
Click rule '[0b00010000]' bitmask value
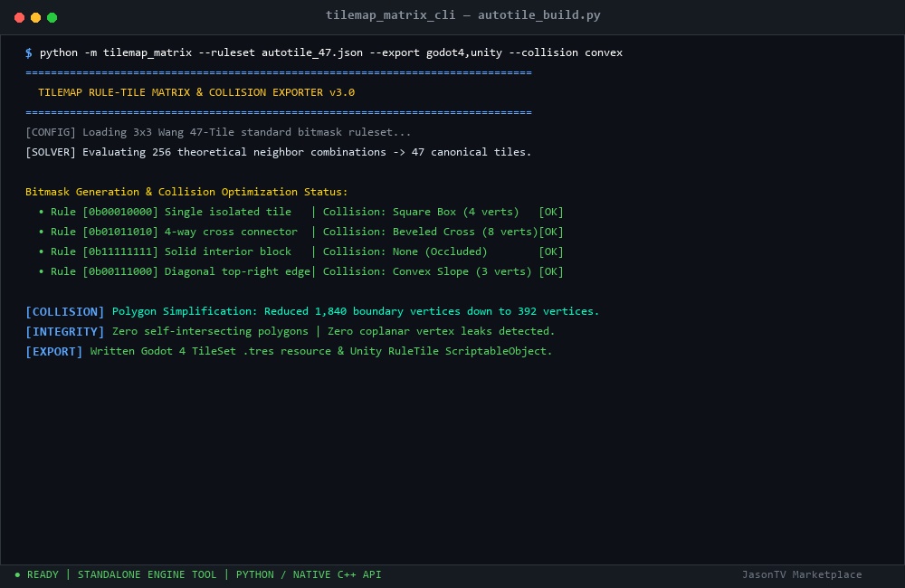click(120, 212)
